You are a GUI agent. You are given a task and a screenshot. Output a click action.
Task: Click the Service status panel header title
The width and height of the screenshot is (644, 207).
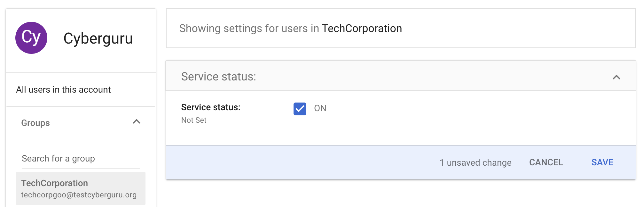(218, 77)
